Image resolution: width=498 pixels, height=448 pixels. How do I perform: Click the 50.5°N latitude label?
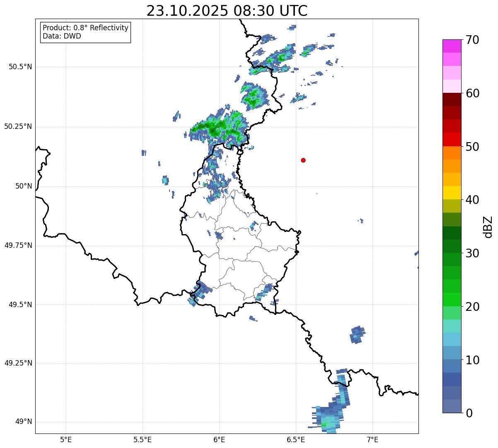tap(21, 67)
